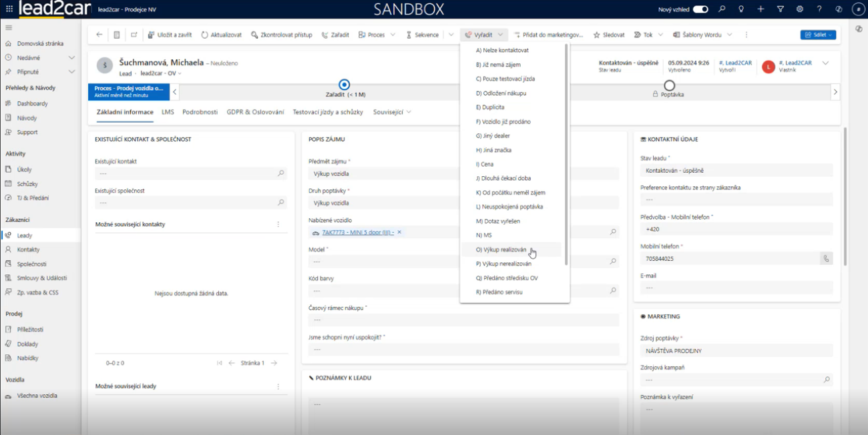Open the app launcher waffle icon

9,9
